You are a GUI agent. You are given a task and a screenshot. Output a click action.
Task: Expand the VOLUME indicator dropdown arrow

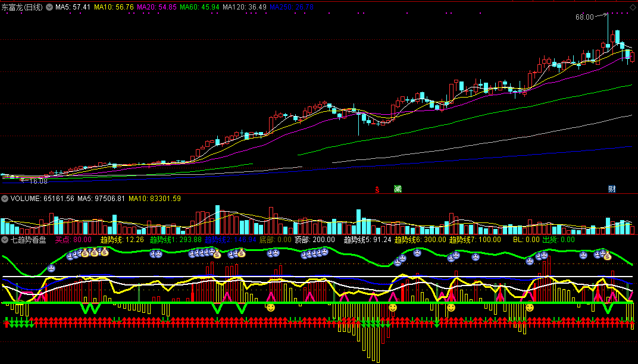[5, 199]
